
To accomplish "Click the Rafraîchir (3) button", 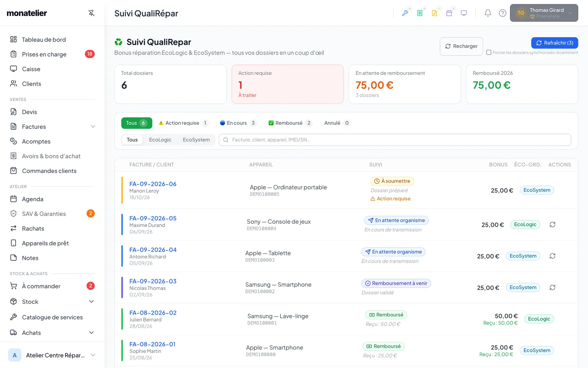I will click(x=555, y=43).
